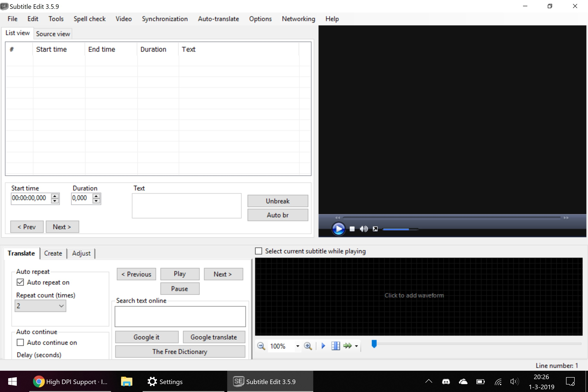Viewport: 588px width, 392px height.
Task: Click The Free Dictionary button
Action: [180, 351]
